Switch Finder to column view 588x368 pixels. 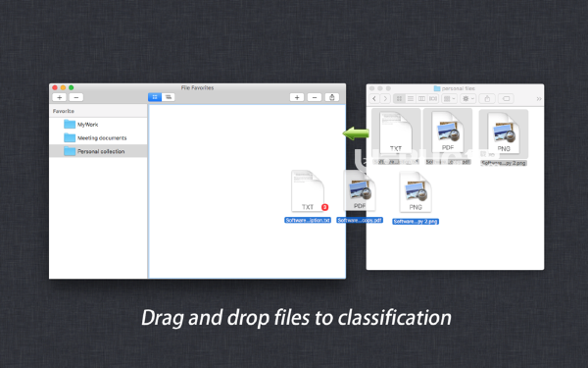point(421,99)
